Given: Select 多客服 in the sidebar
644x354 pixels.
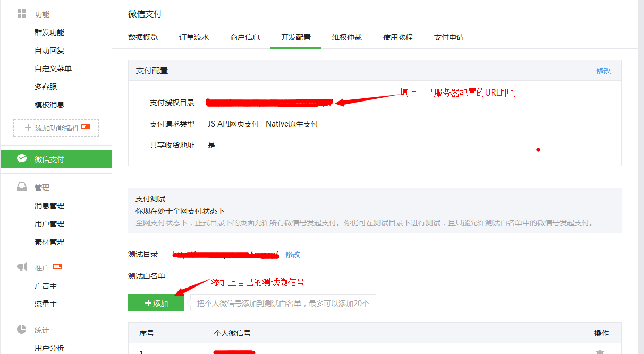Looking at the screenshot, I should pos(46,87).
